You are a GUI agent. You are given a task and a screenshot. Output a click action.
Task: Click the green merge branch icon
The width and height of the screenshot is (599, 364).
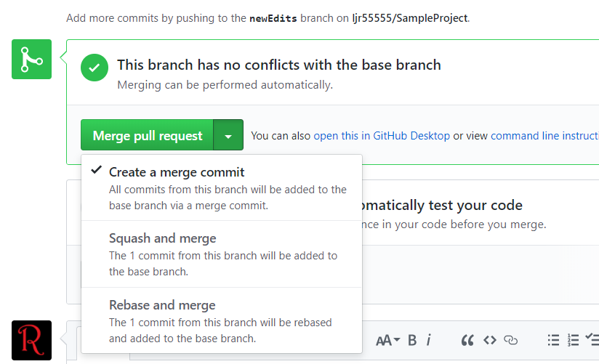pos(31,59)
